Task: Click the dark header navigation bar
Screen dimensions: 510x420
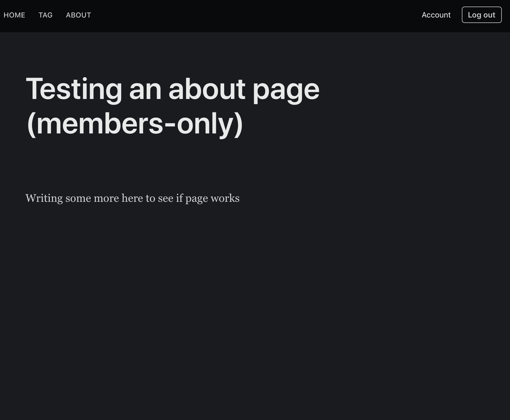Action: coord(246,15)
